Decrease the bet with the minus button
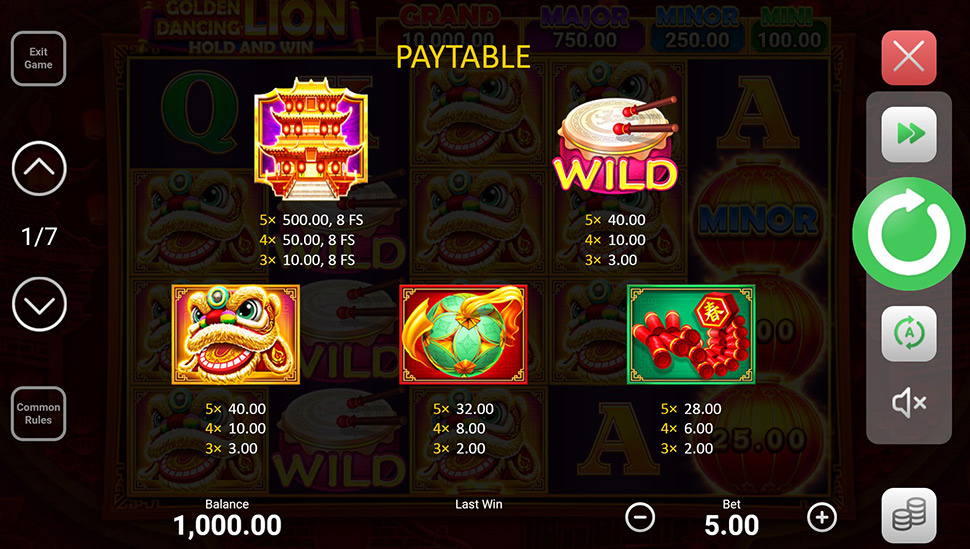This screenshot has width=970, height=549. 640,517
